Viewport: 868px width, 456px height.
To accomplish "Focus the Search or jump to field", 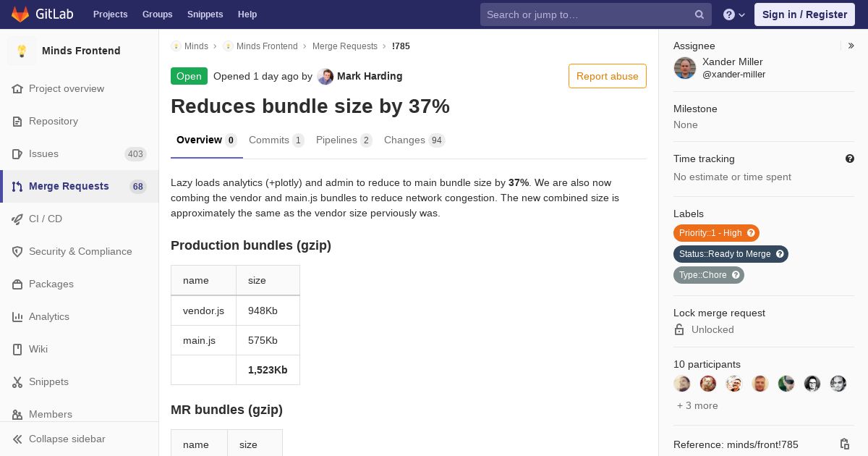I will tap(586, 14).
